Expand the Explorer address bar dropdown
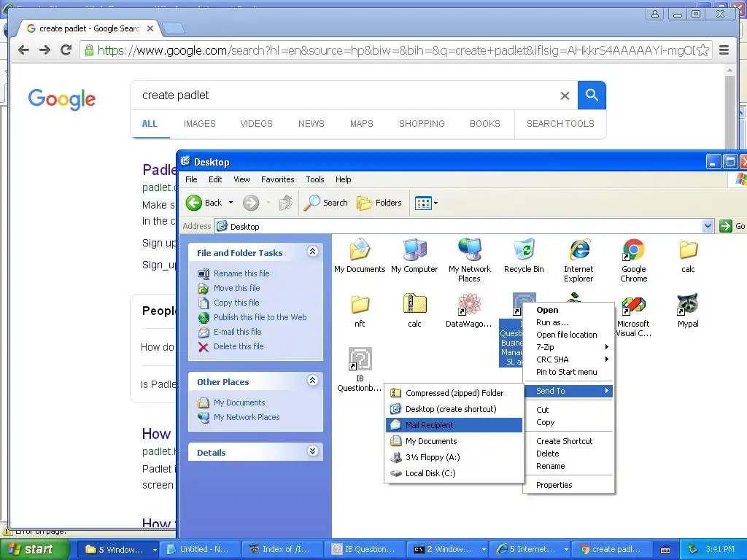Viewport: 747px width, 560px height. (708, 226)
